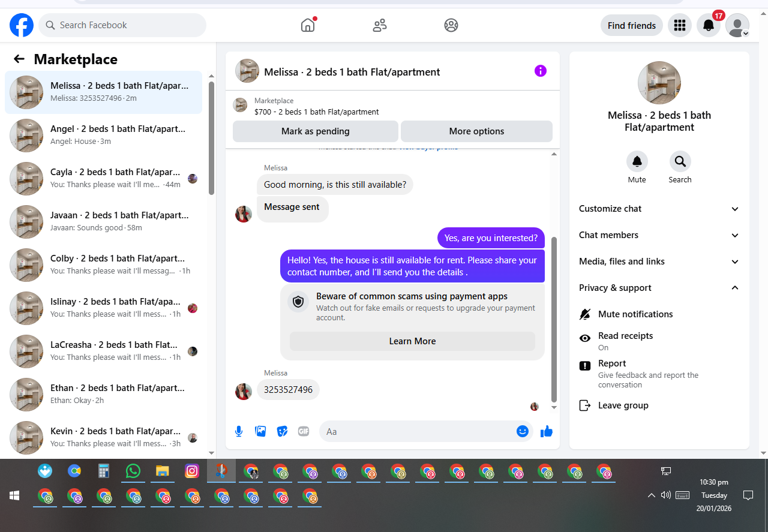Open the Groups icon in top navigation
Viewport: 768px width, 532px height.
click(x=451, y=25)
